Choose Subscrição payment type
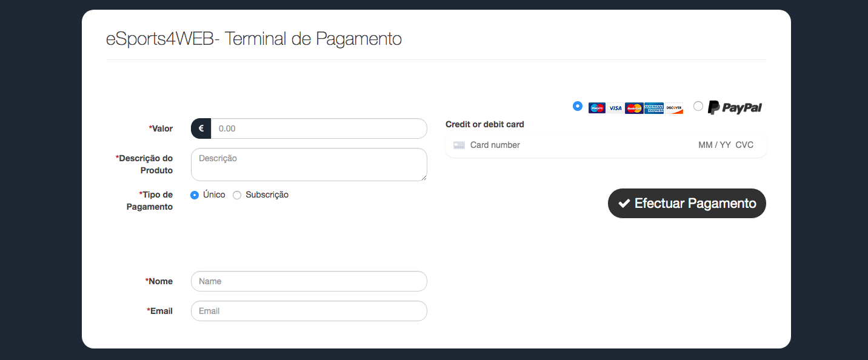 point(237,195)
